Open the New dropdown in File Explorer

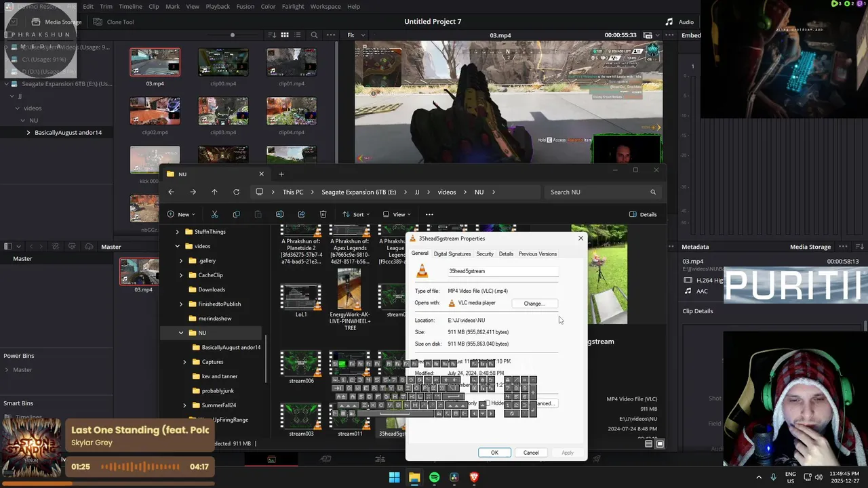click(x=181, y=214)
